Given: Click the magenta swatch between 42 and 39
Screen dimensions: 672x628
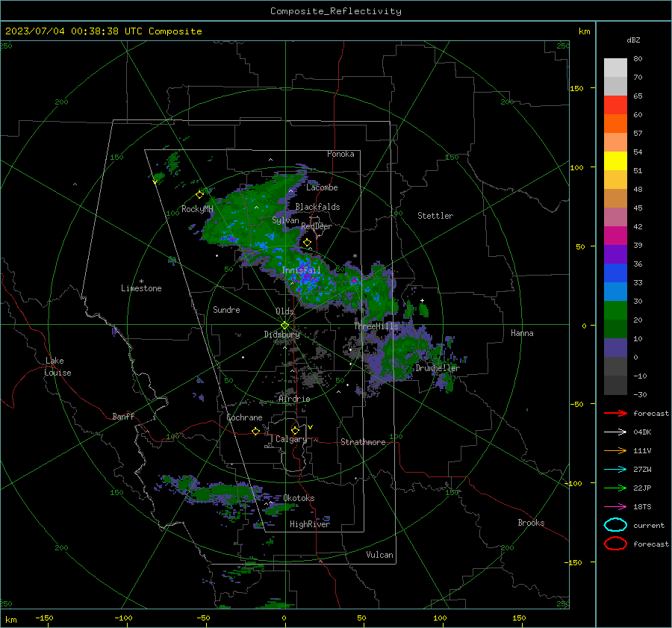Looking at the screenshot, I should point(615,236).
